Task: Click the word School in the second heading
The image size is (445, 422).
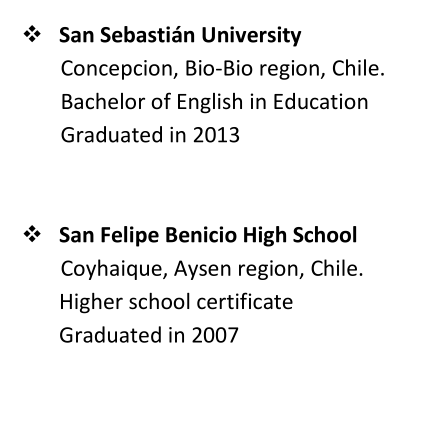Action: point(325,235)
